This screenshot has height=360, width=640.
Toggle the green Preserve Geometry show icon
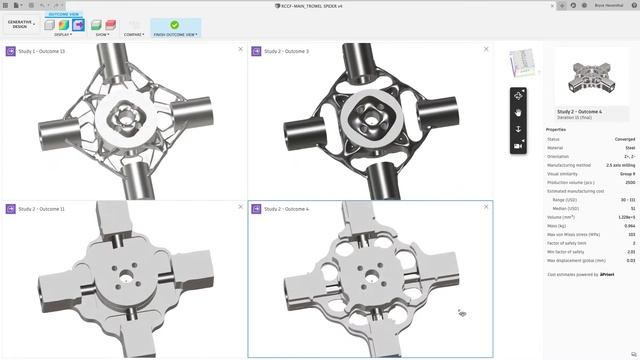click(x=96, y=25)
